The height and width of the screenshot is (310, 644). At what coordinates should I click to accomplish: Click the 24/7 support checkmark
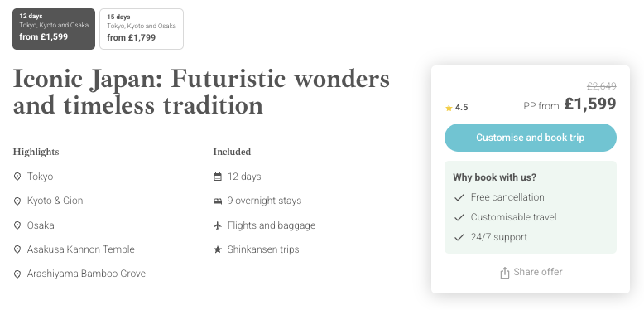tap(459, 237)
